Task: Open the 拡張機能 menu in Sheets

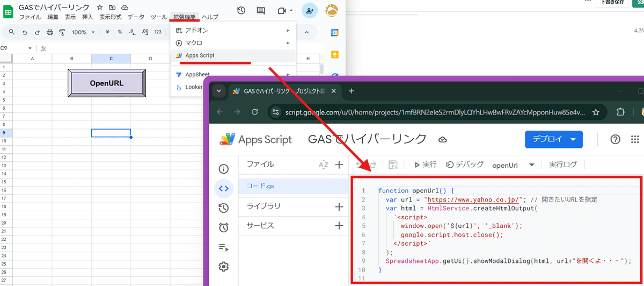Action: pos(185,17)
